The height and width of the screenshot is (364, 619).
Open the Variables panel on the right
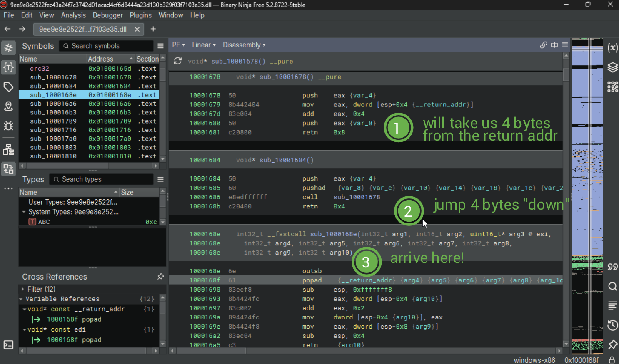[x=613, y=48]
